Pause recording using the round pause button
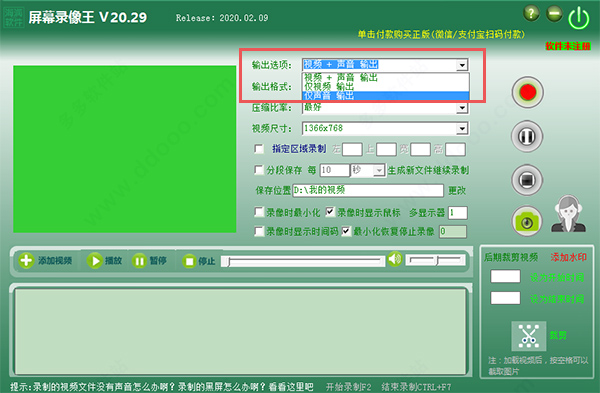This screenshot has width=600, height=393. coord(527,136)
